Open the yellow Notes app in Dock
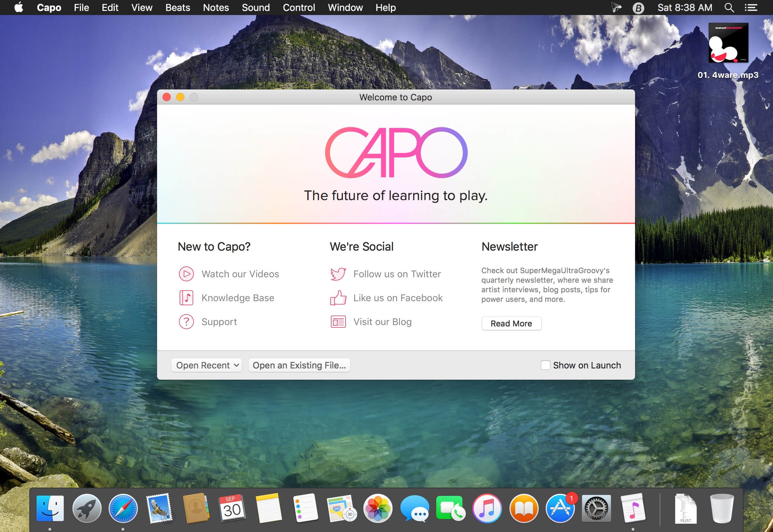The width and height of the screenshot is (773, 532). tap(268, 508)
